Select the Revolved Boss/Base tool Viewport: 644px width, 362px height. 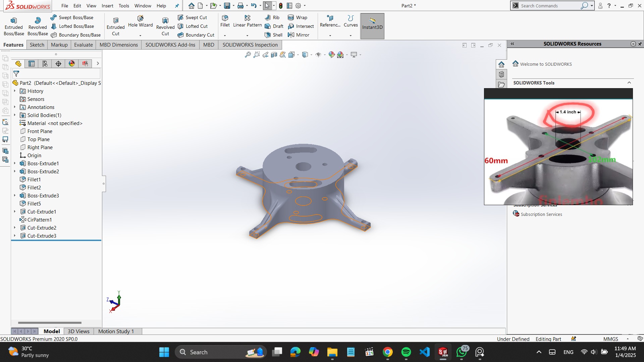tap(38, 26)
